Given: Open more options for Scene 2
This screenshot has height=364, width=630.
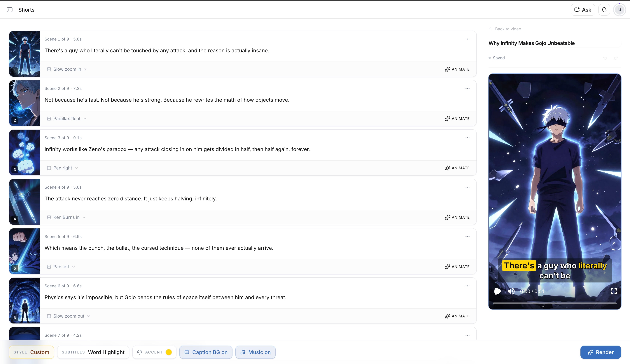Looking at the screenshot, I should tap(467, 88).
